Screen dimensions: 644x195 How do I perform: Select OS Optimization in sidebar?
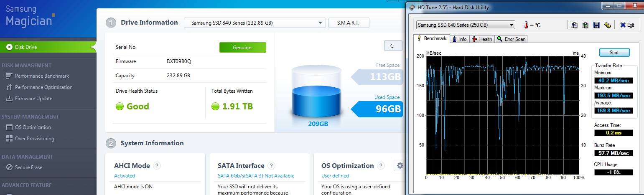[x=33, y=127]
